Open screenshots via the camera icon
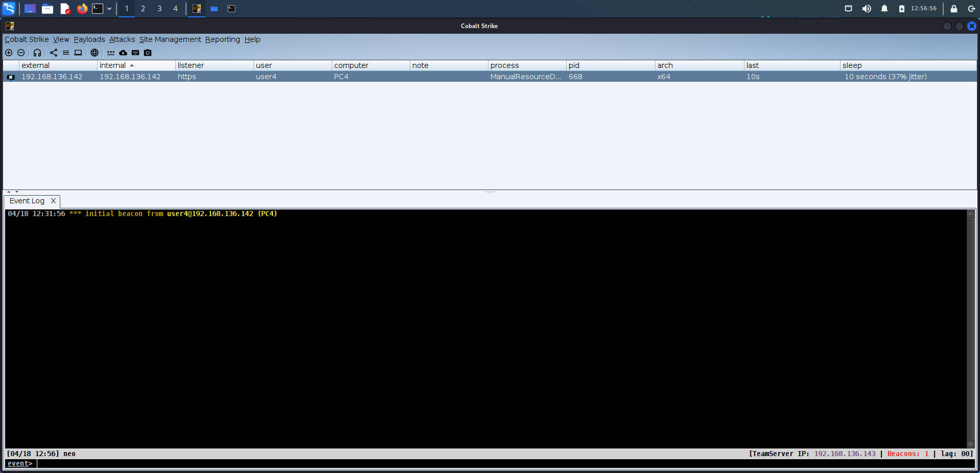 (148, 53)
